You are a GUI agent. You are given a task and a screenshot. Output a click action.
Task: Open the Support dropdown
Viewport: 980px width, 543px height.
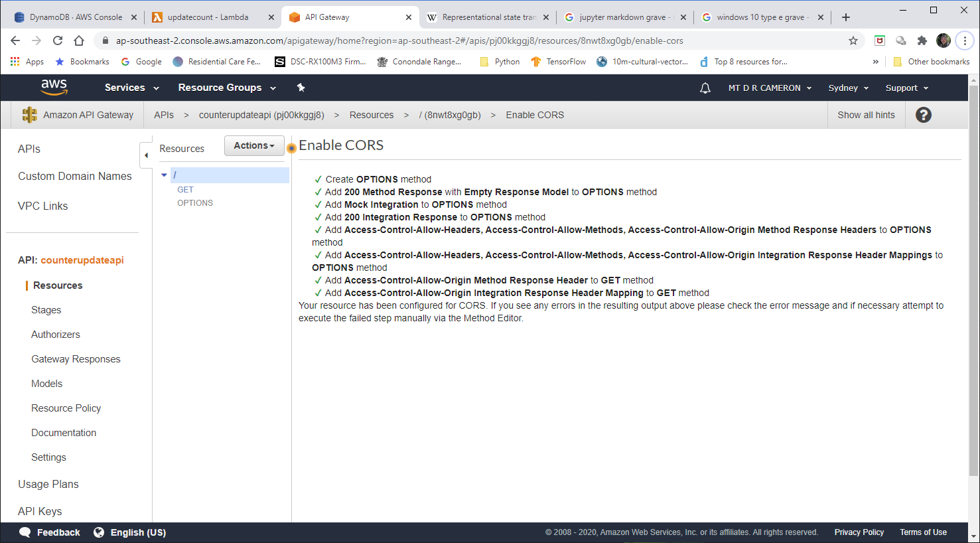pos(907,88)
